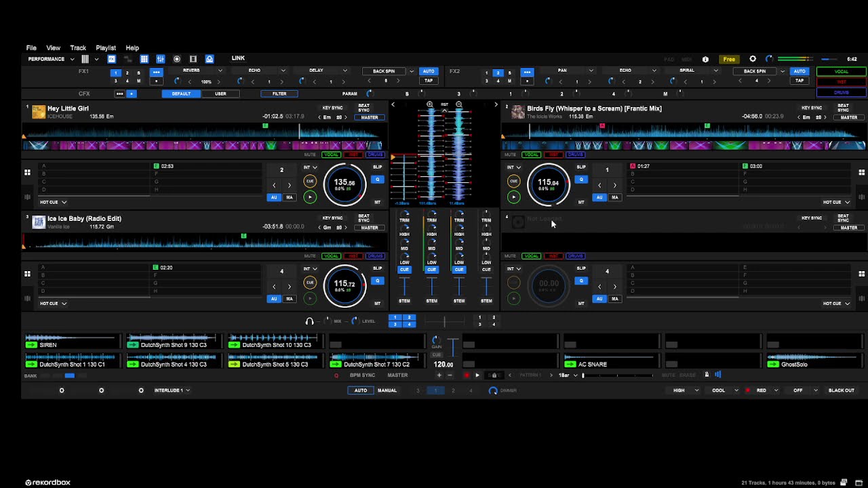Screen dimensions: 868x488
Task: Enable quantize Q on deck 1
Action: [378, 180]
